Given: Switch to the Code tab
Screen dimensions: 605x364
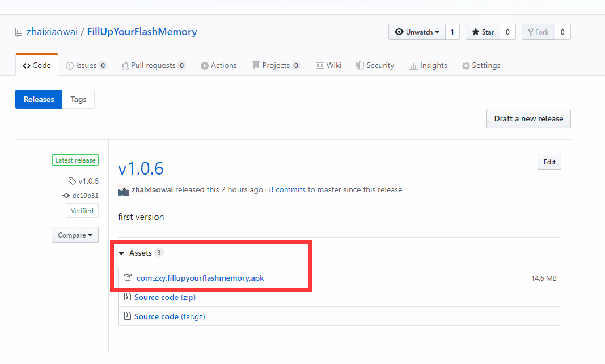Looking at the screenshot, I should click(37, 65).
